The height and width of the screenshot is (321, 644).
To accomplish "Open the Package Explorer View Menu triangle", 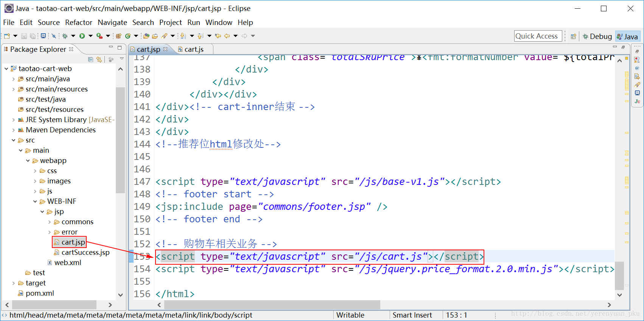I will pyautogui.click(x=122, y=59).
